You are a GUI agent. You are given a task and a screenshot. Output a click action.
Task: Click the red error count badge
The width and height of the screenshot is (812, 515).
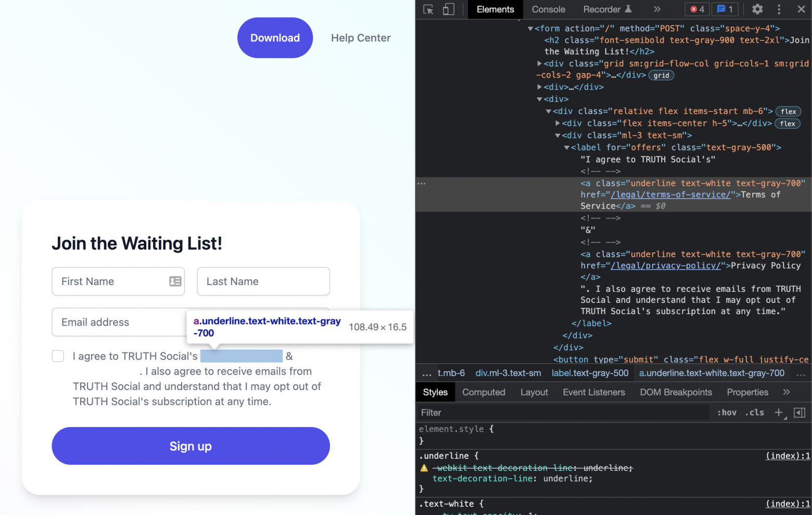click(697, 9)
